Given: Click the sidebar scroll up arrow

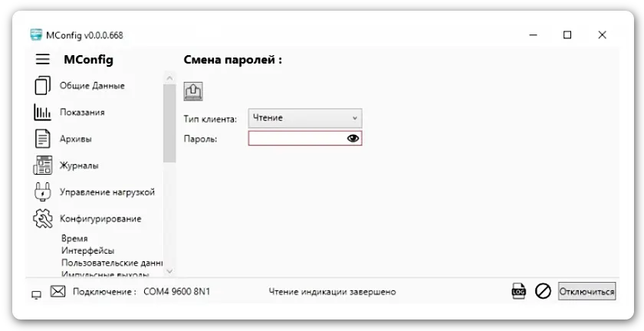Looking at the screenshot, I should [x=169, y=77].
